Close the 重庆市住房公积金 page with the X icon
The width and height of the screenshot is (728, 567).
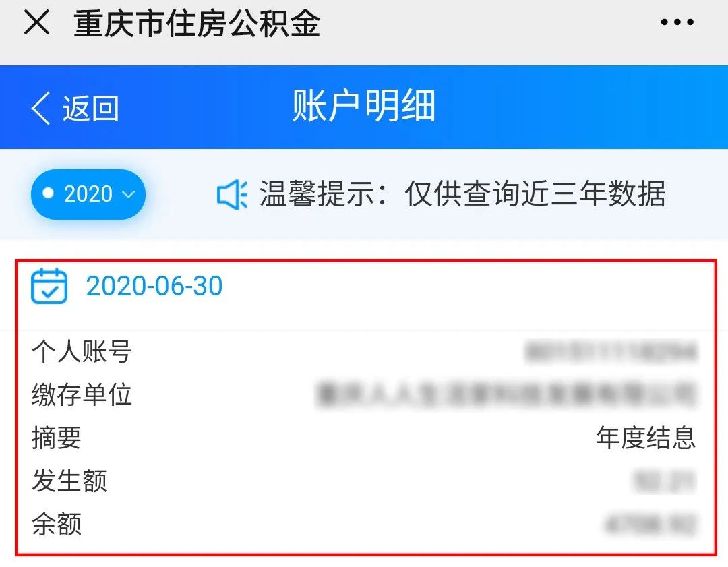tap(36, 22)
